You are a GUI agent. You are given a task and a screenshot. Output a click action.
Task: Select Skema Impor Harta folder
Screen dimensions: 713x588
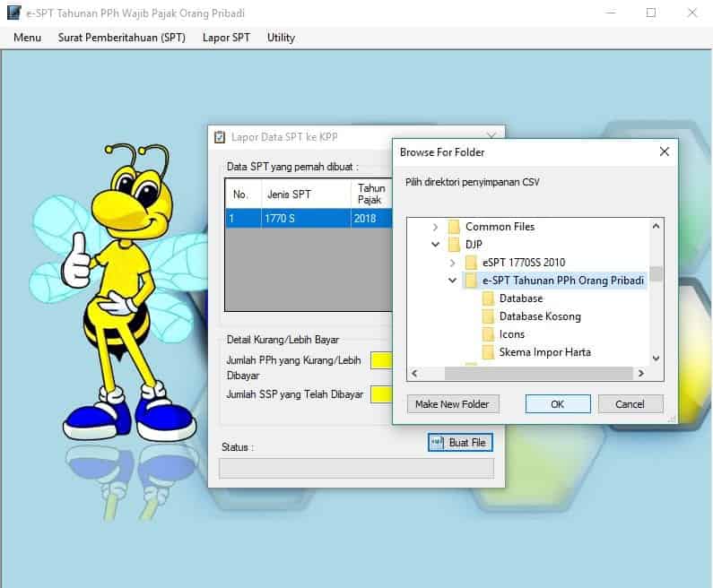click(x=544, y=352)
